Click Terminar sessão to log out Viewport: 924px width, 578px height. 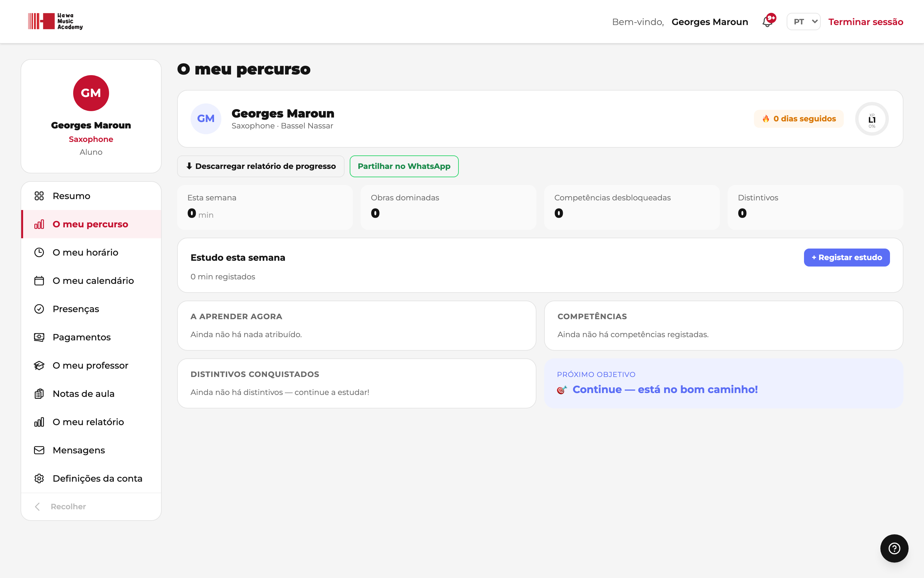866,22
